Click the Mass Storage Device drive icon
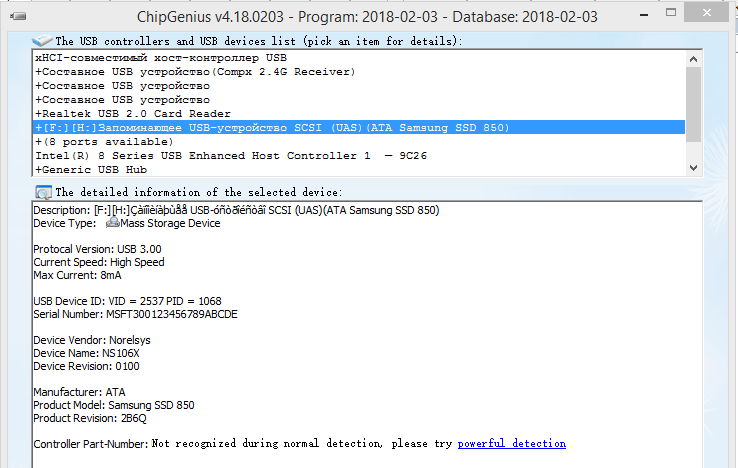Viewport: 738px width, 468px height. point(112,223)
